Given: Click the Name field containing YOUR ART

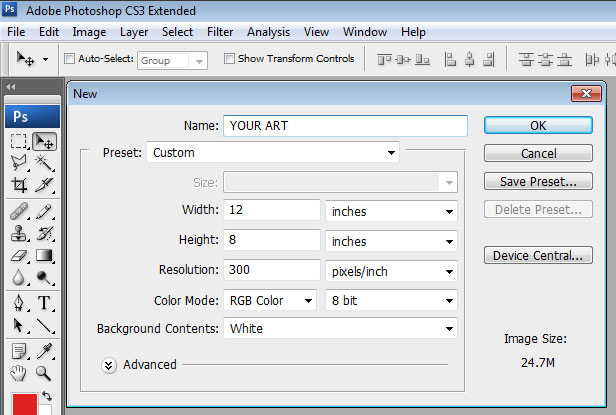Looking at the screenshot, I should (345, 126).
